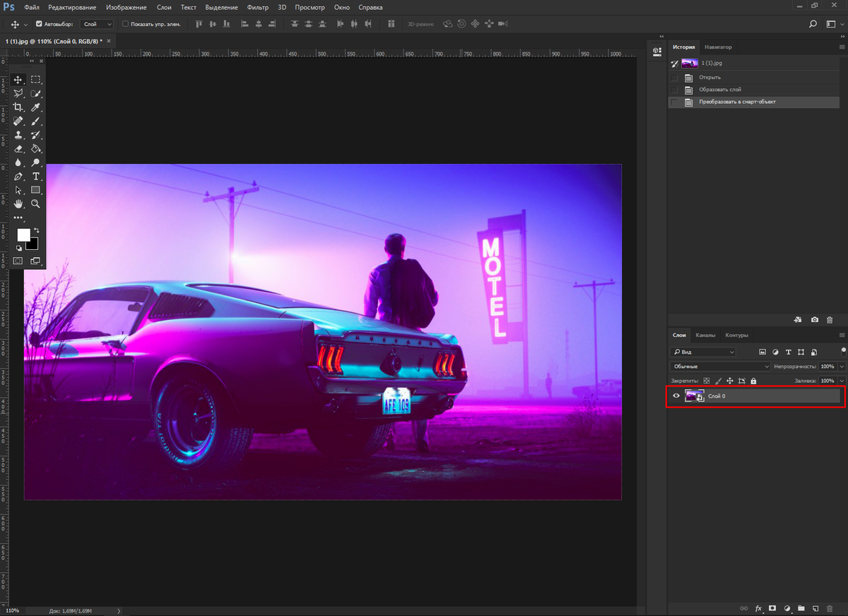Open the Обычные blend mode dropdown
Screen dimensions: 848x616
tap(720, 367)
